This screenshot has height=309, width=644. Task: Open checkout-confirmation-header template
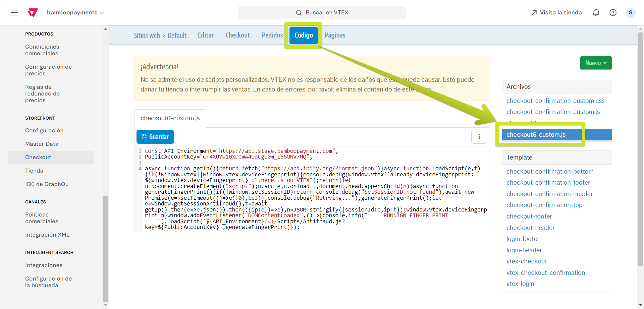coord(549,194)
